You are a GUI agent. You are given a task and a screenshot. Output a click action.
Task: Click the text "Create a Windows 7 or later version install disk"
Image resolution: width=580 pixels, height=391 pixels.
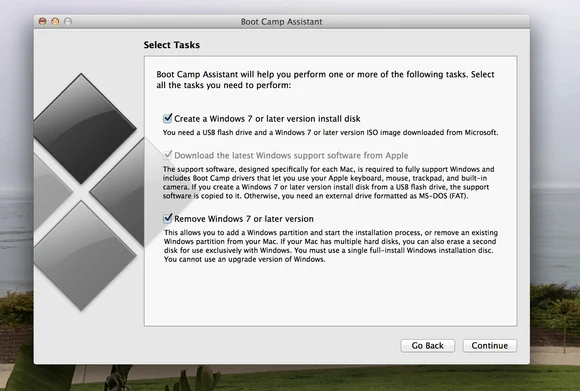pyautogui.click(x=267, y=119)
